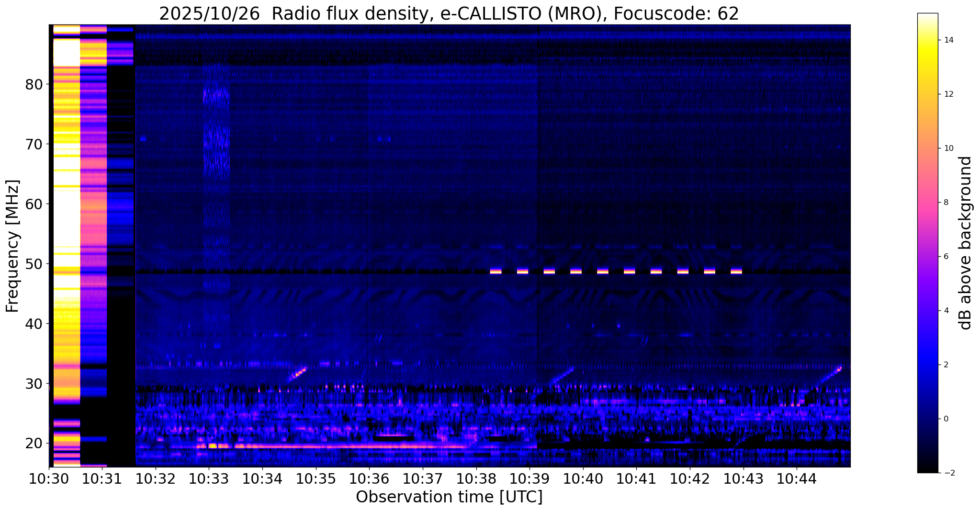Click the 50 MHz frequency tick label
980x511 pixels.
pos(34,264)
